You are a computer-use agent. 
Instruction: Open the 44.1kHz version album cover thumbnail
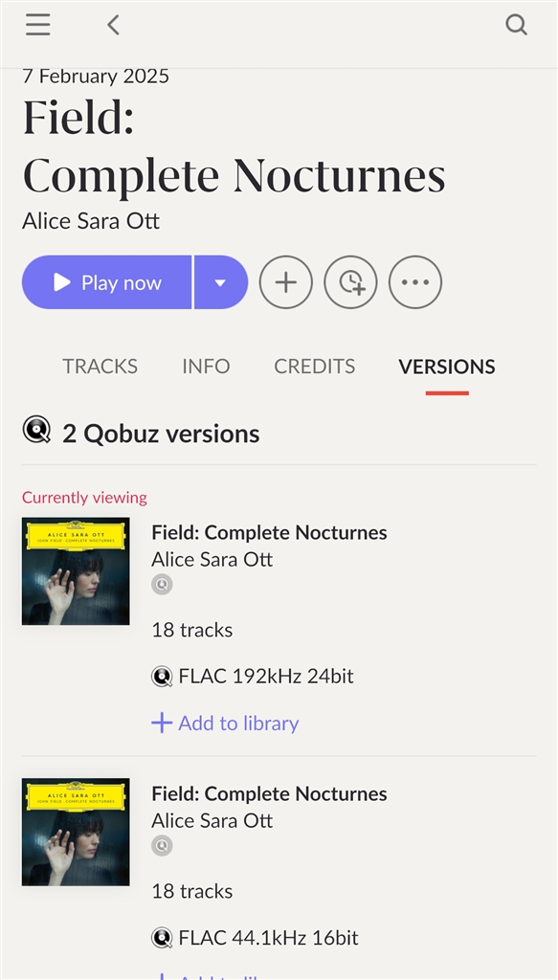coord(76,832)
